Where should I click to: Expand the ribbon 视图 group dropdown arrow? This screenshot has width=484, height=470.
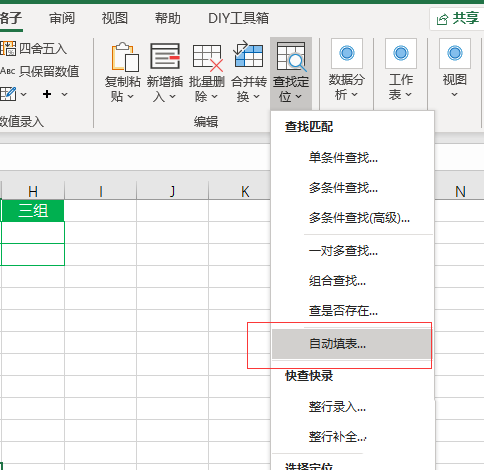click(x=454, y=95)
